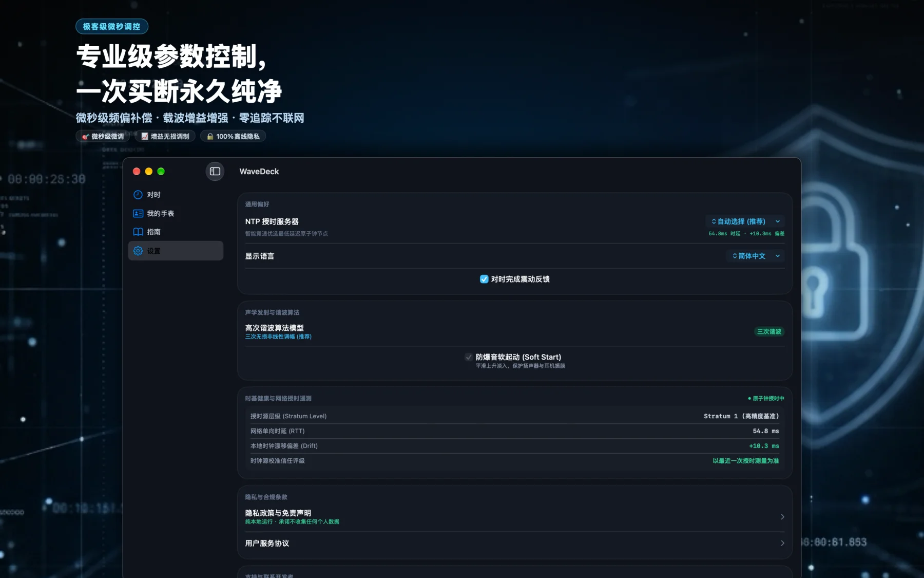Click the 微秒级微调 tag
The width and height of the screenshot is (924, 578).
[x=103, y=137]
